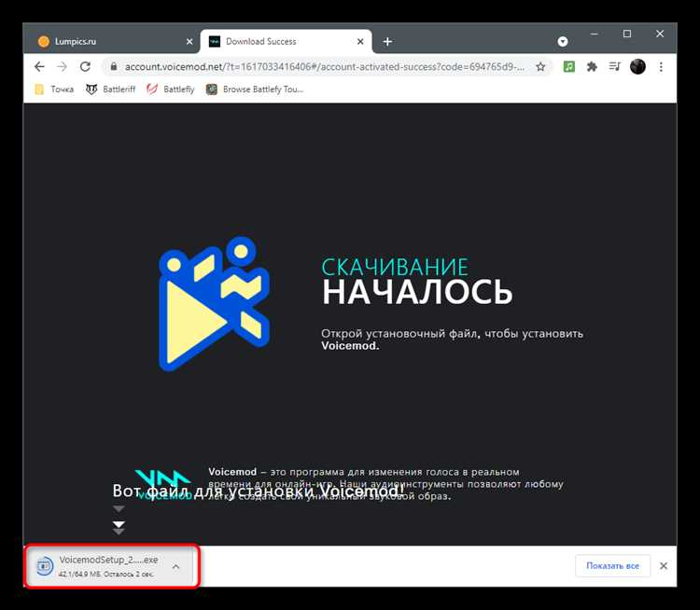The height and width of the screenshot is (610, 700).
Task: Close the Download Success tab
Action: 360,41
